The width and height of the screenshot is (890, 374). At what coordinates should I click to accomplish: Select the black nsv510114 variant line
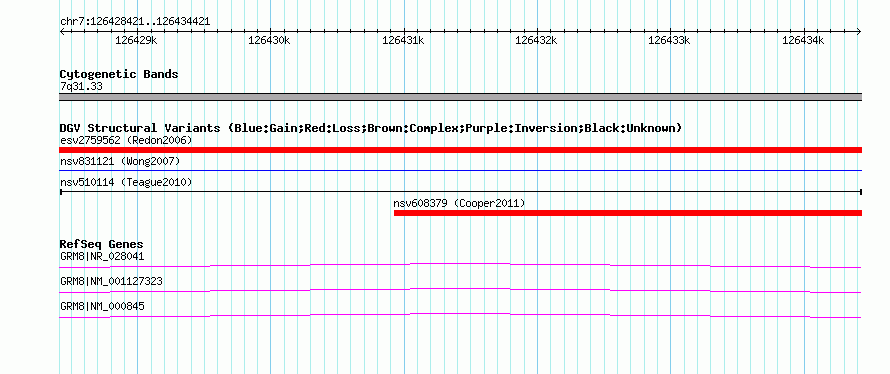point(460,192)
